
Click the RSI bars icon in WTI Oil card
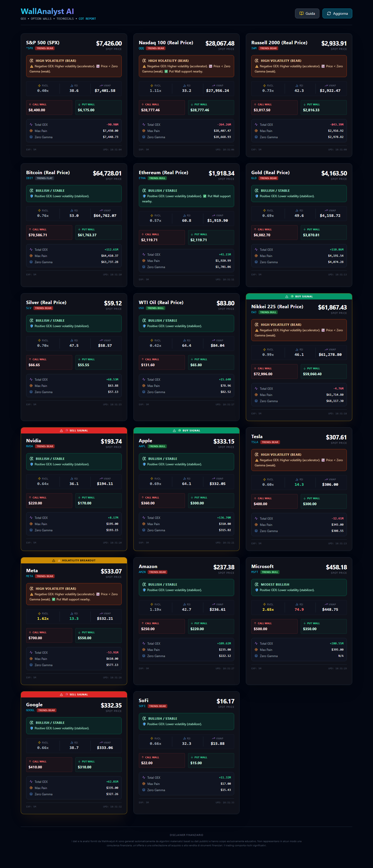point(184,340)
